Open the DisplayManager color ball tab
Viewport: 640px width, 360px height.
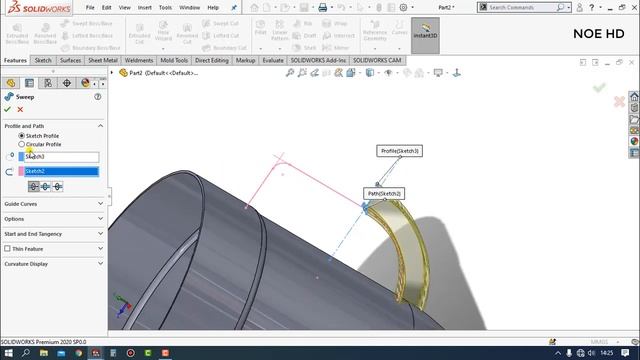(x=85, y=83)
